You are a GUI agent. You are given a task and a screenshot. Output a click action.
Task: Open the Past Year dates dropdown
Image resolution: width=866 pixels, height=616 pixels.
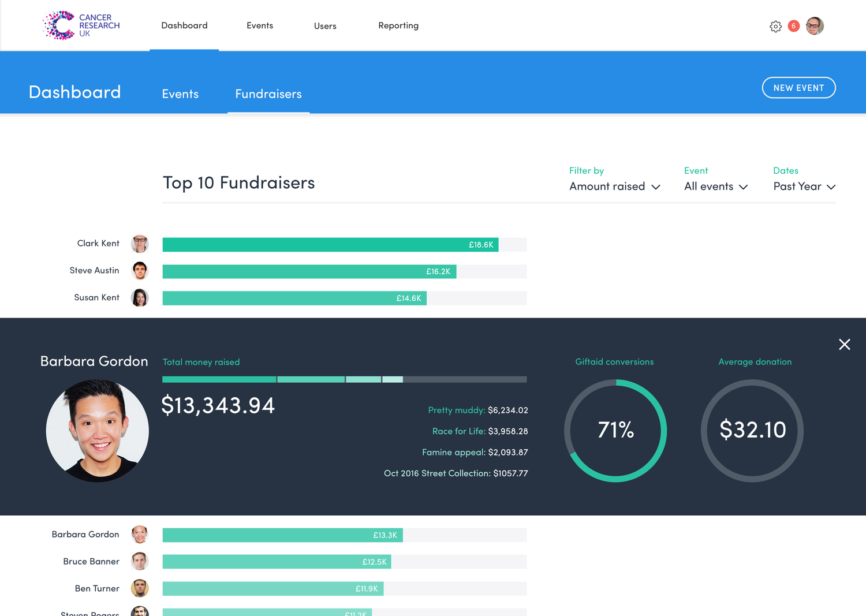pos(804,186)
